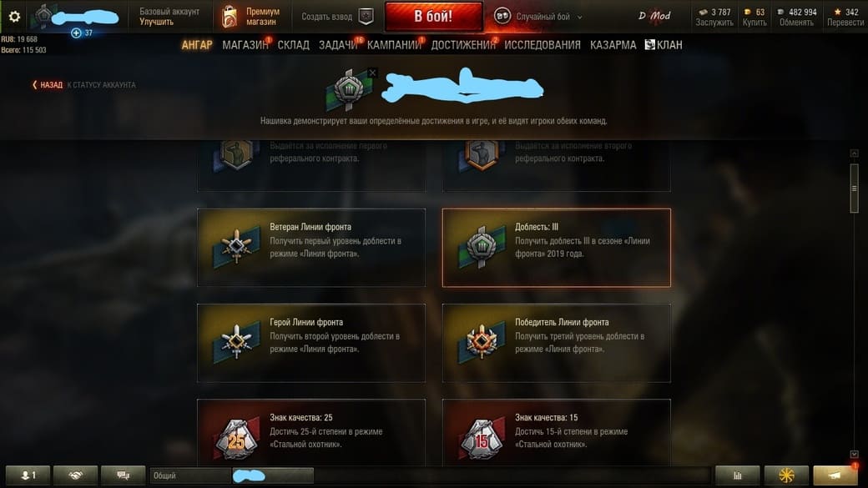This screenshot has height=488, width=868.
Task: Switch to the ИССЛЕДОВАНИЯ tab
Action: [x=542, y=45]
